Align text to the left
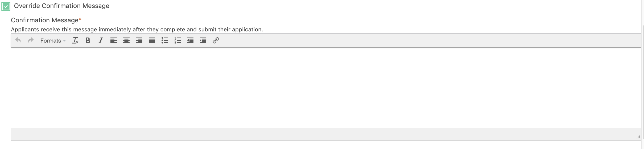Screen dimensions: 644x149 (114, 40)
